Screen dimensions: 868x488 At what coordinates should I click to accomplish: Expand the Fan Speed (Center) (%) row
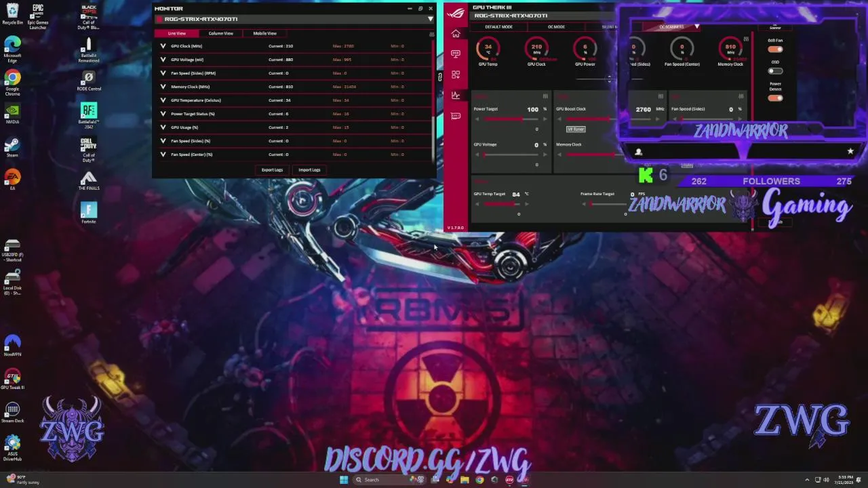click(x=163, y=155)
